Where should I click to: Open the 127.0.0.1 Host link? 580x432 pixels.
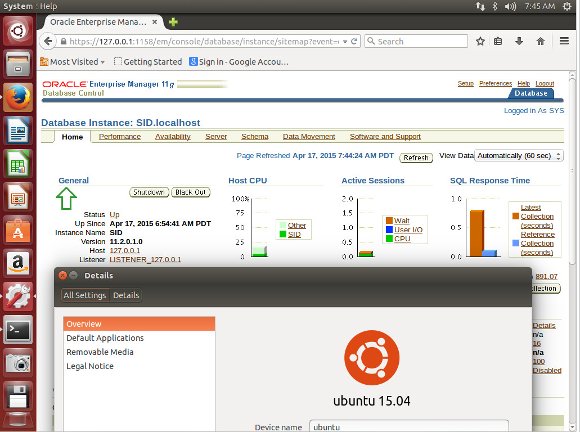tap(125, 250)
